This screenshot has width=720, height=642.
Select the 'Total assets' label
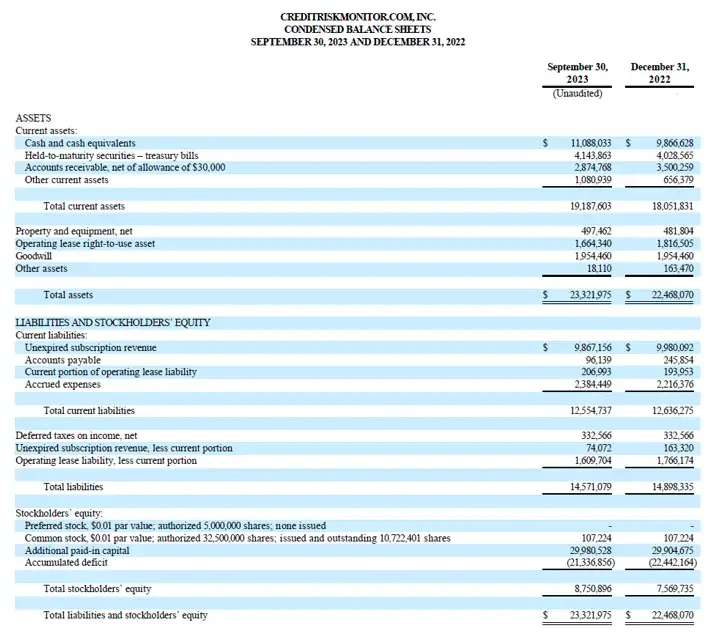tap(68, 295)
